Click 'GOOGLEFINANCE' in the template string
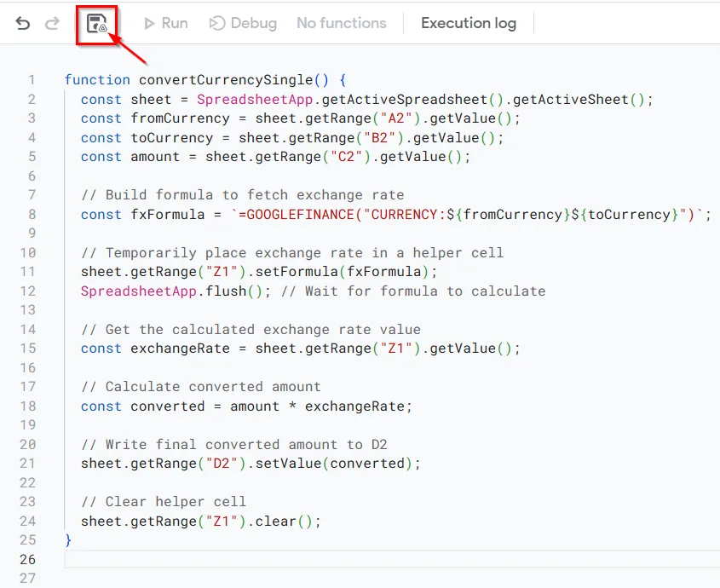Viewport: 720px width, 588px height. [300, 215]
